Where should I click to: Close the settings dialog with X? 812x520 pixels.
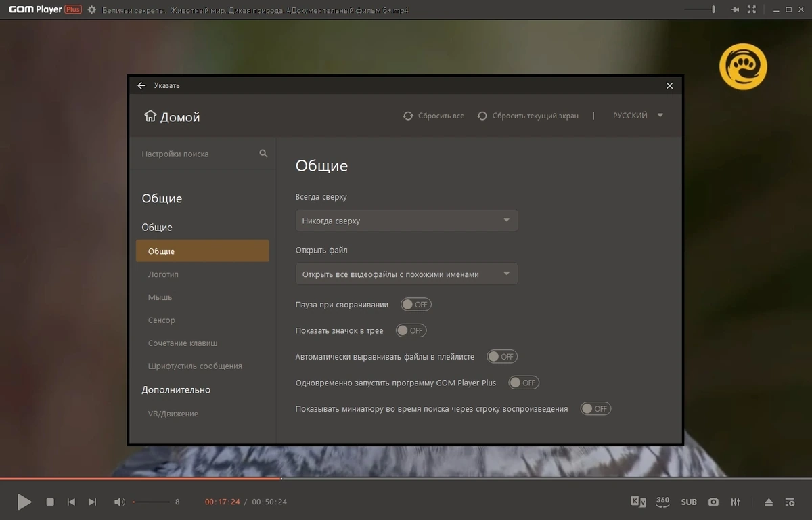(670, 85)
